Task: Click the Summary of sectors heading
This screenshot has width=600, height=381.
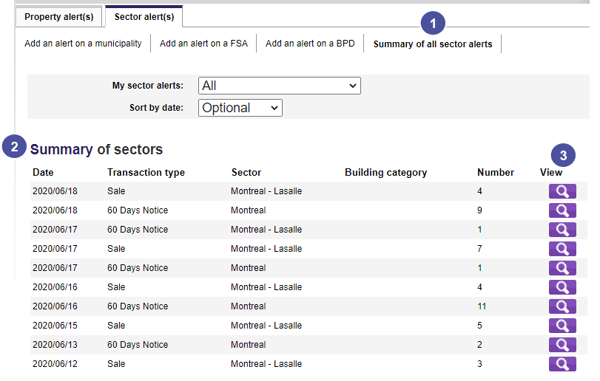Action: (96, 149)
